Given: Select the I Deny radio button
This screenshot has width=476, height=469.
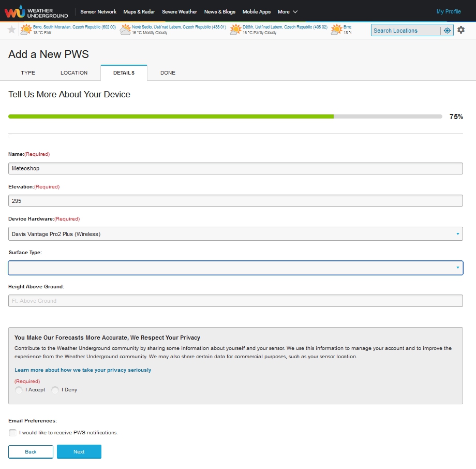Looking at the screenshot, I should [x=55, y=390].
